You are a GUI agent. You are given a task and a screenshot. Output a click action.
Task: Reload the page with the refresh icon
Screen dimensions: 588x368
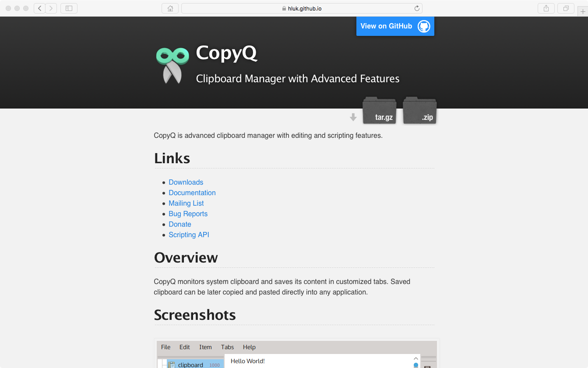point(417,8)
